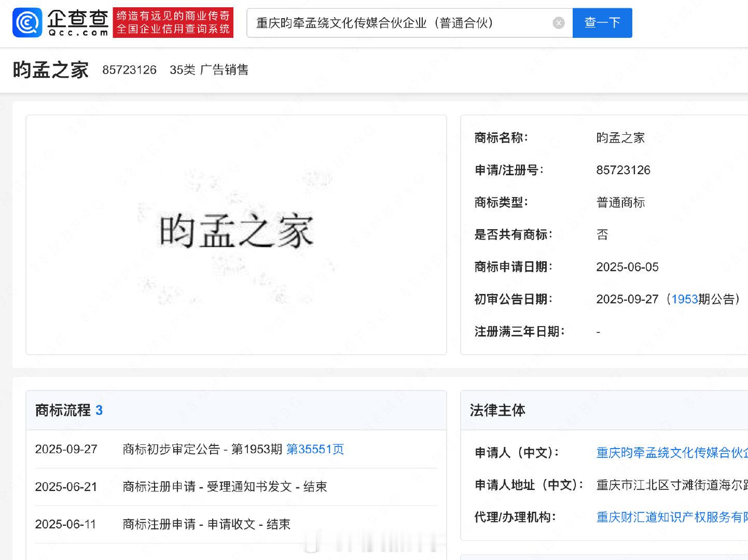
Task: Click the Qcc blue logo icon
Action: coord(27,23)
